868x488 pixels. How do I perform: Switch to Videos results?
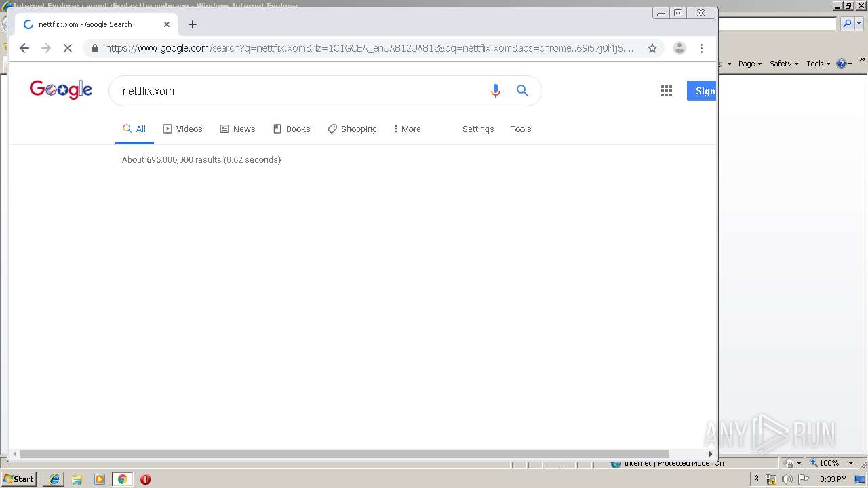coord(182,129)
